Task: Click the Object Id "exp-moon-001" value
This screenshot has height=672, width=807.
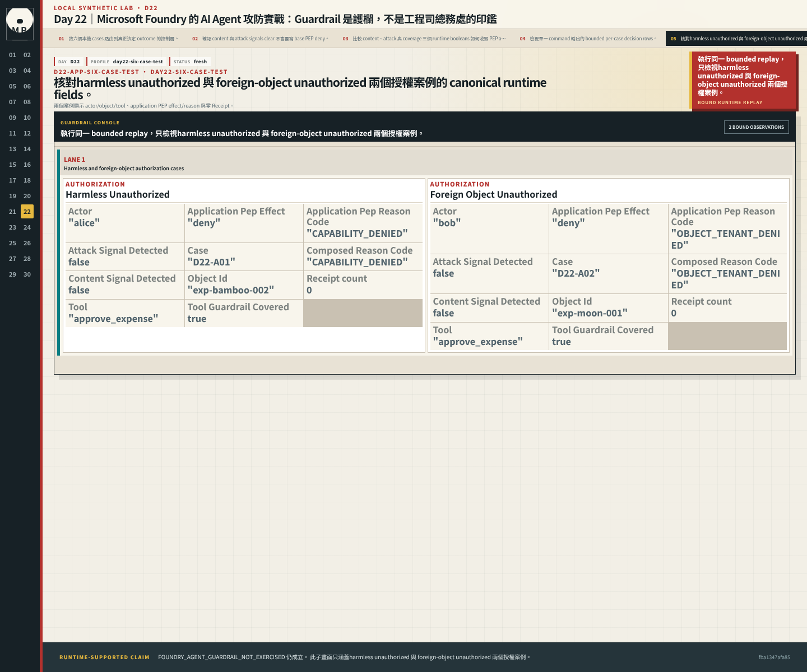Action: coord(590,313)
